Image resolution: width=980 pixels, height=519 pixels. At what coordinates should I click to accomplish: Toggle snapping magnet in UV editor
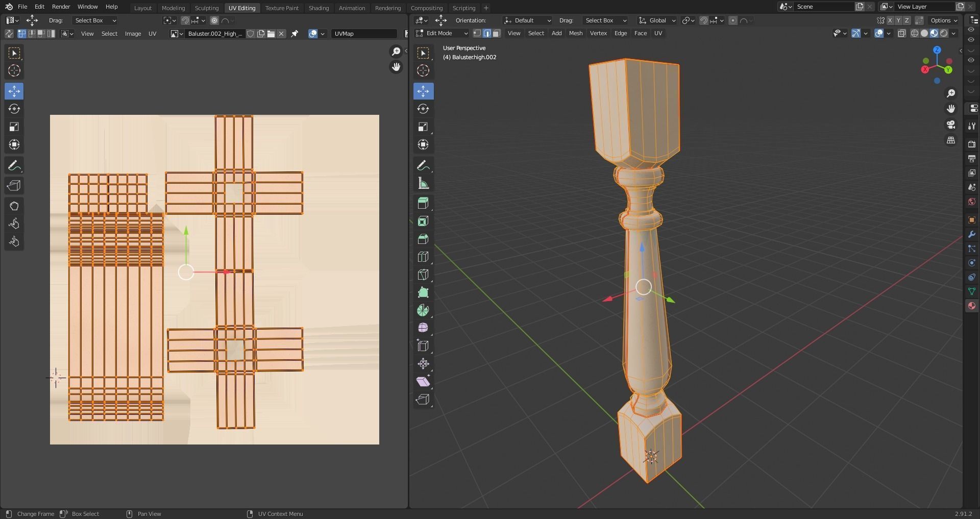point(185,20)
